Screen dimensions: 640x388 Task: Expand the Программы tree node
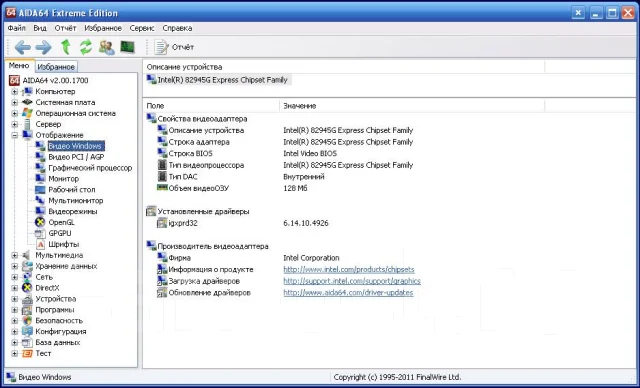(x=15, y=310)
